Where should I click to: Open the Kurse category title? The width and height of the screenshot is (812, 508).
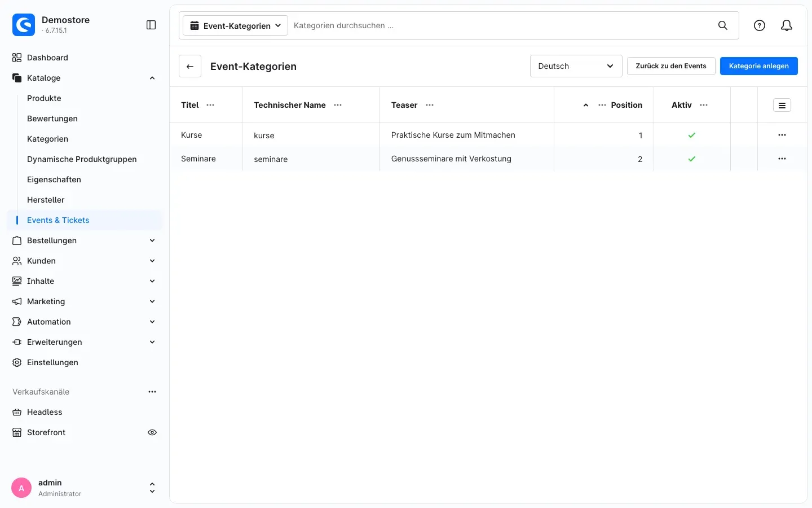[x=192, y=135]
